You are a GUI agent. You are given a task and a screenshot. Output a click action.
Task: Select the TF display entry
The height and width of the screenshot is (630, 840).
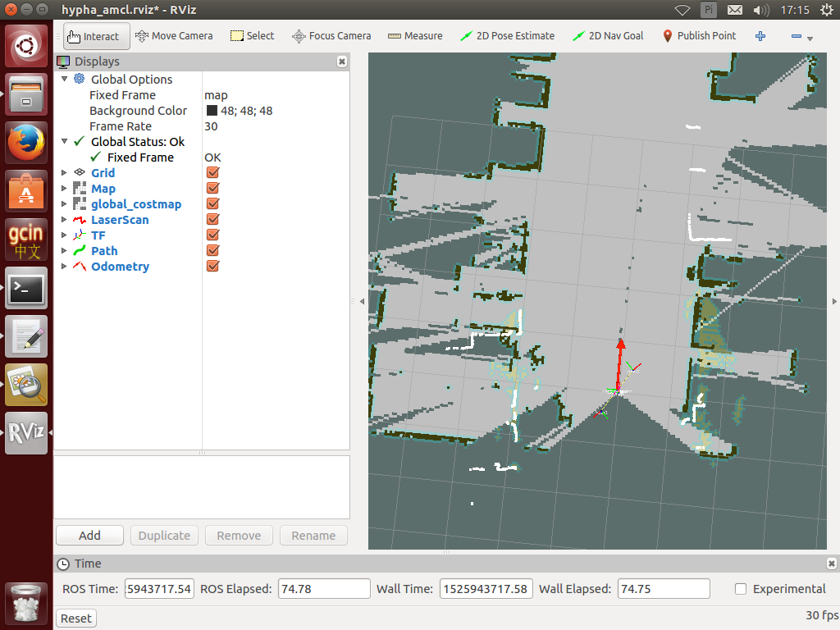(98, 235)
